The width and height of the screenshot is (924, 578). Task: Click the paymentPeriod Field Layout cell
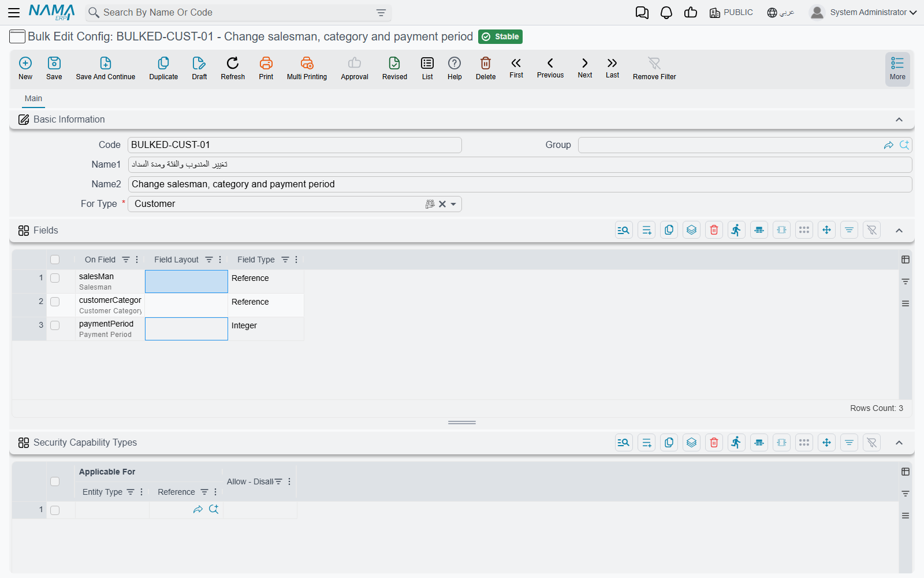click(x=187, y=329)
